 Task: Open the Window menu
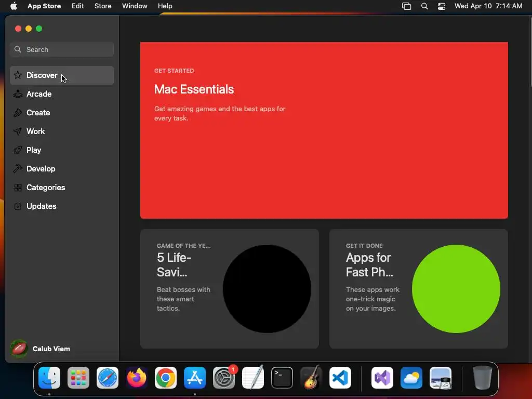point(135,6)
